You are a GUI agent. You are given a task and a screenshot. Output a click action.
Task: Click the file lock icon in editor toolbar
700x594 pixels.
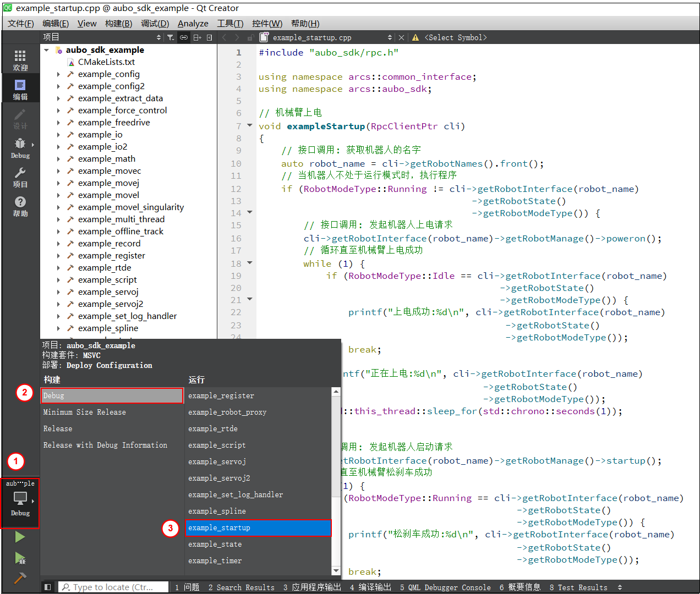click(250, 37)
